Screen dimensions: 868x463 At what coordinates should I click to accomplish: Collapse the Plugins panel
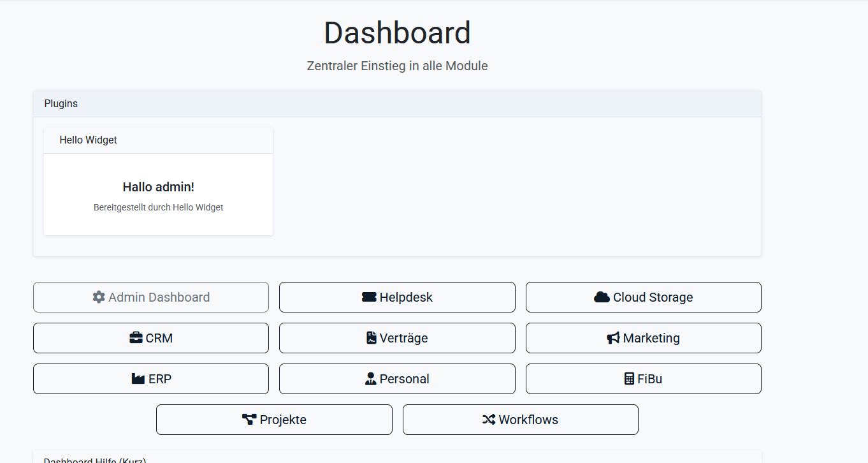coord(61,103)
